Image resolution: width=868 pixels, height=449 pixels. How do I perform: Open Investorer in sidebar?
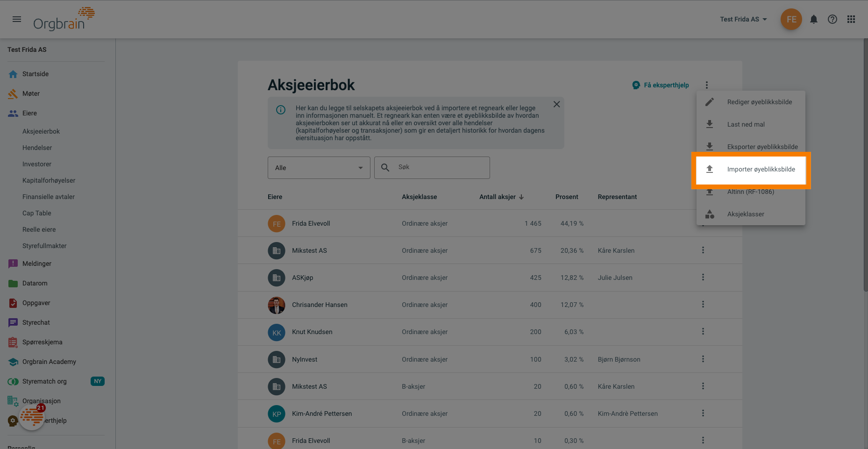(37, 164)
